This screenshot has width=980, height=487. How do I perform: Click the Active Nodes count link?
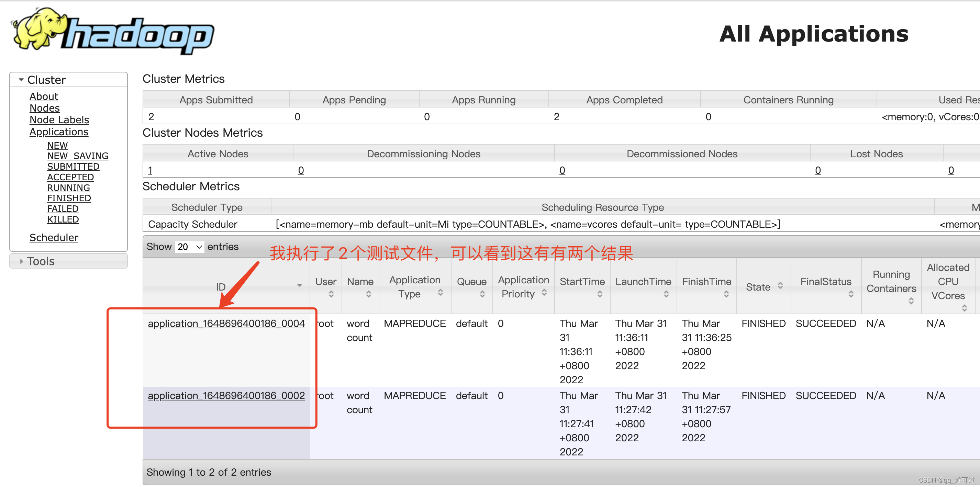tap(150, 170)
